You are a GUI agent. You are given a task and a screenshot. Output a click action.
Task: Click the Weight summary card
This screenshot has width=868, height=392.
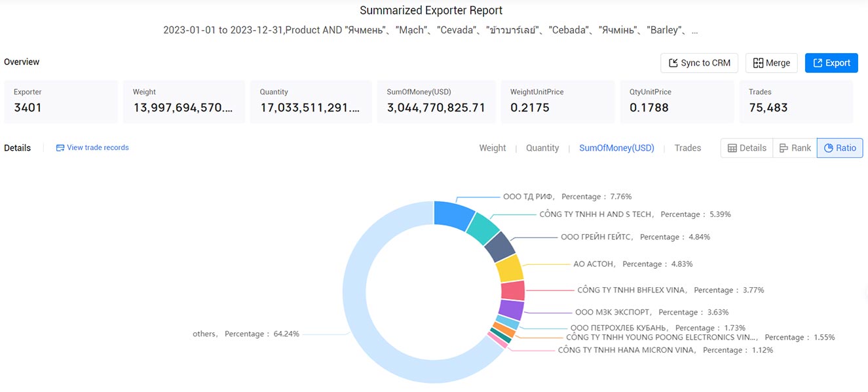[x=184, y=102]
